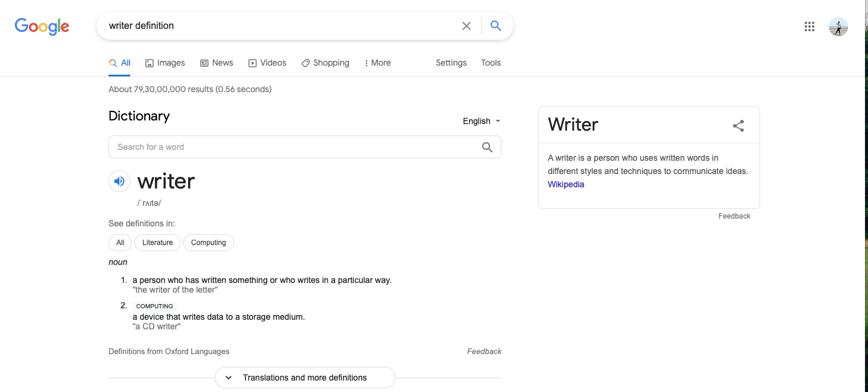Select the Computing definitions chip
Viewport: 868px width, 392px height.
[x=209, y=243]
